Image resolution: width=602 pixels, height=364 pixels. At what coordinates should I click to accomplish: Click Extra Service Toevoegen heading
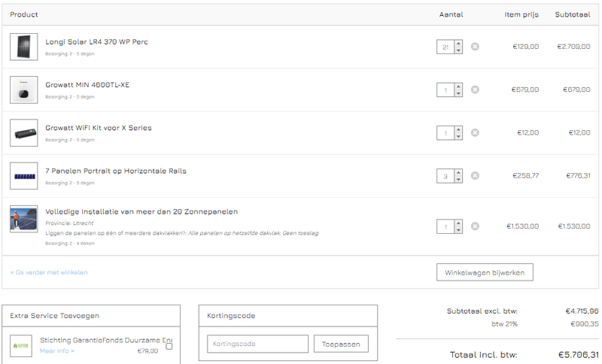coord(54,316)
